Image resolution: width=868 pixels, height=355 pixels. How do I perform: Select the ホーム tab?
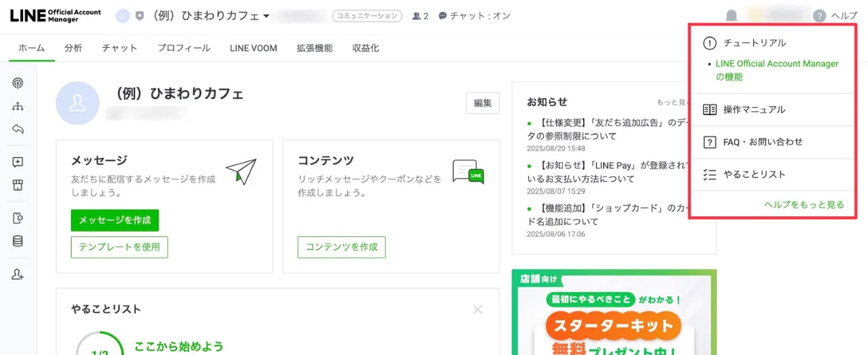32,48
